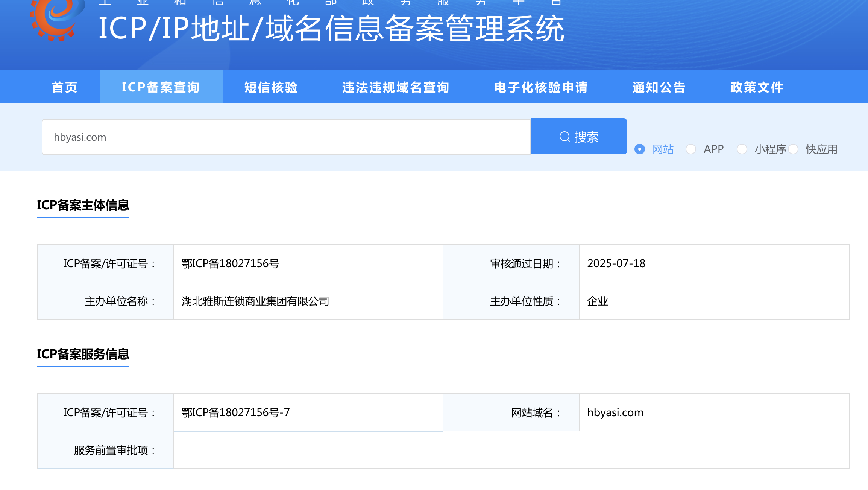Click the hbyasi.com search input field
This screenshot has height=490, width=868.
[286, 137]
